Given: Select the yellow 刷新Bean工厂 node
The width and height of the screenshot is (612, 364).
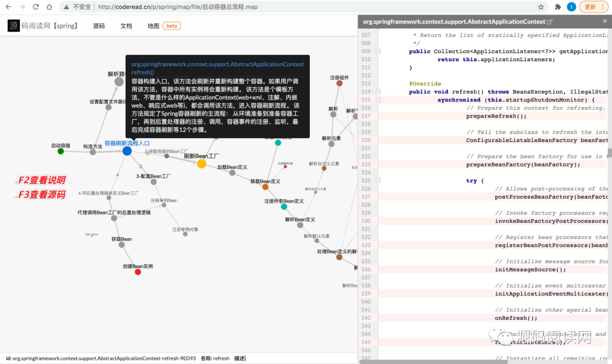Looking at the screenshot, I should tap(201, 164).
